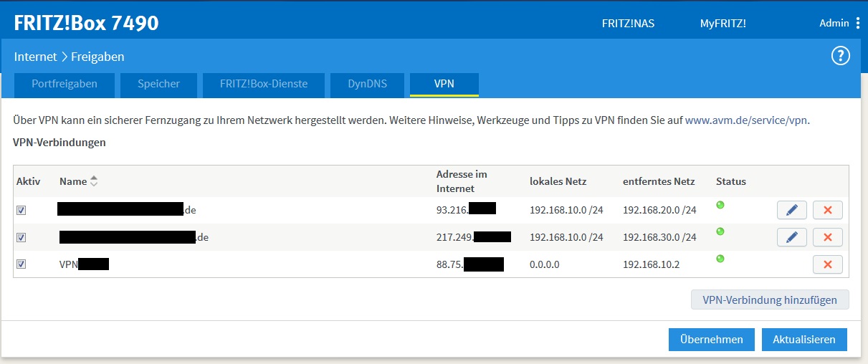This screenshot has height=364, width=868.
Task: Select remote network 192.168.20.0 /24 cell
Action: coord(659,210)
